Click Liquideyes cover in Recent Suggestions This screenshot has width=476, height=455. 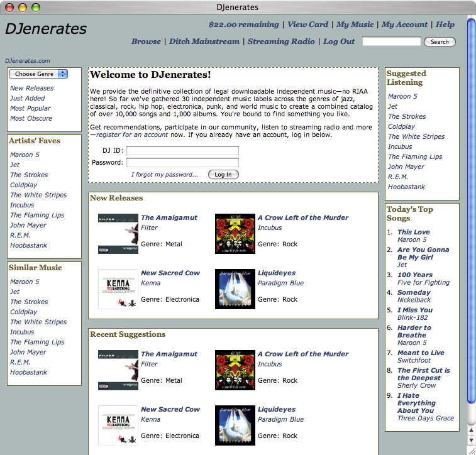235,425
